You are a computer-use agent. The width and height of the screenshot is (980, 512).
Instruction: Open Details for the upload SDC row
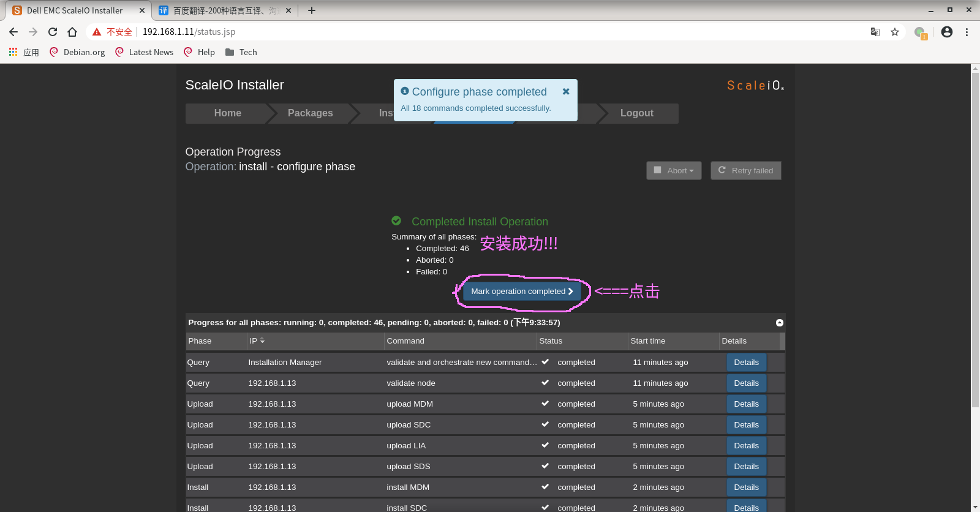(746, 425)
